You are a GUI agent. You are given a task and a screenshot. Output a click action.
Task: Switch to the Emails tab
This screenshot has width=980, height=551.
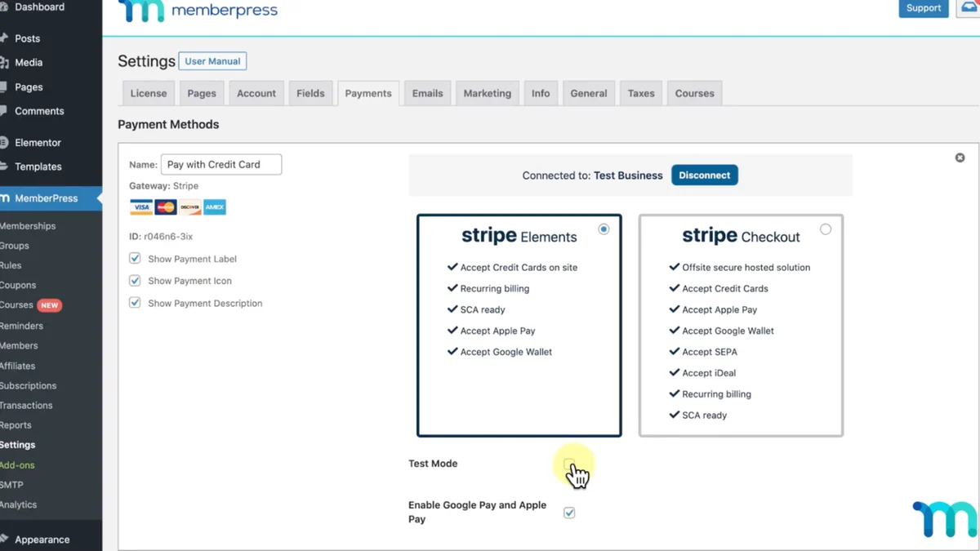pyautogui.click(x=427, y=93)
